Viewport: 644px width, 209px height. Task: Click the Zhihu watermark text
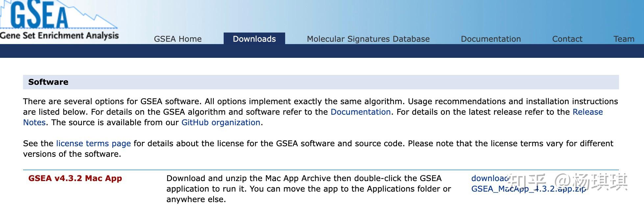(568, 182)
